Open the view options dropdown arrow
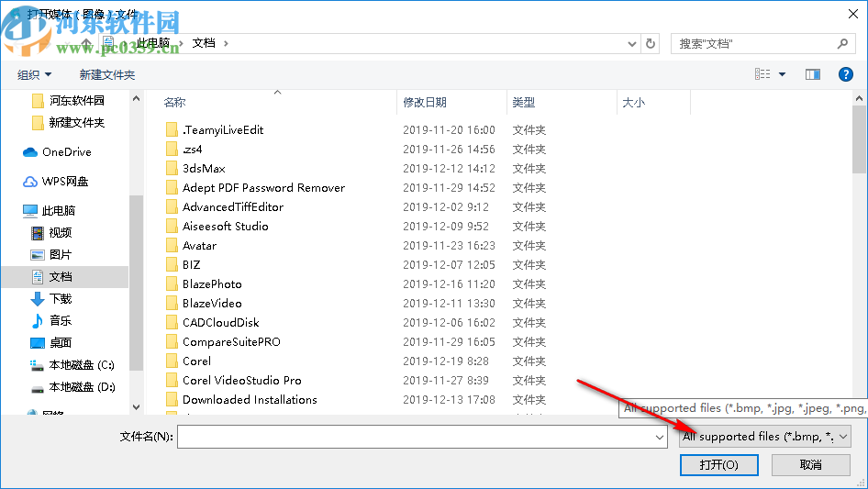The height and width of the screenshot is (489, 868). coord(782,74)
